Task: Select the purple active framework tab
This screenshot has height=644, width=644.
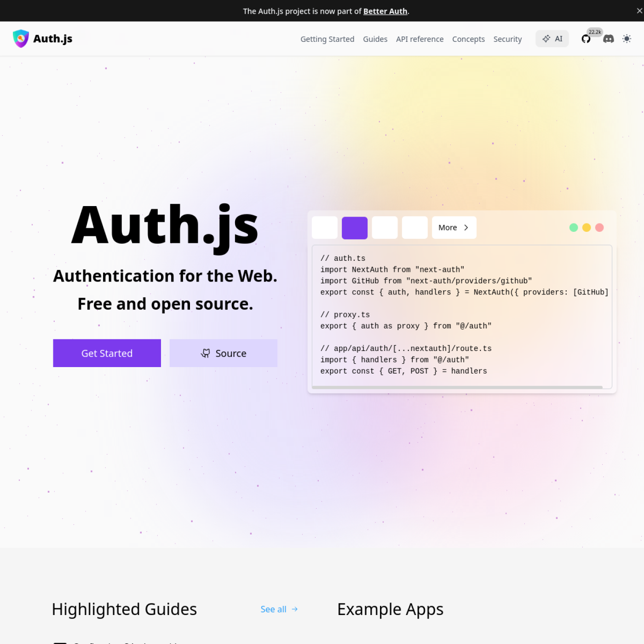Action: point(355,228)
